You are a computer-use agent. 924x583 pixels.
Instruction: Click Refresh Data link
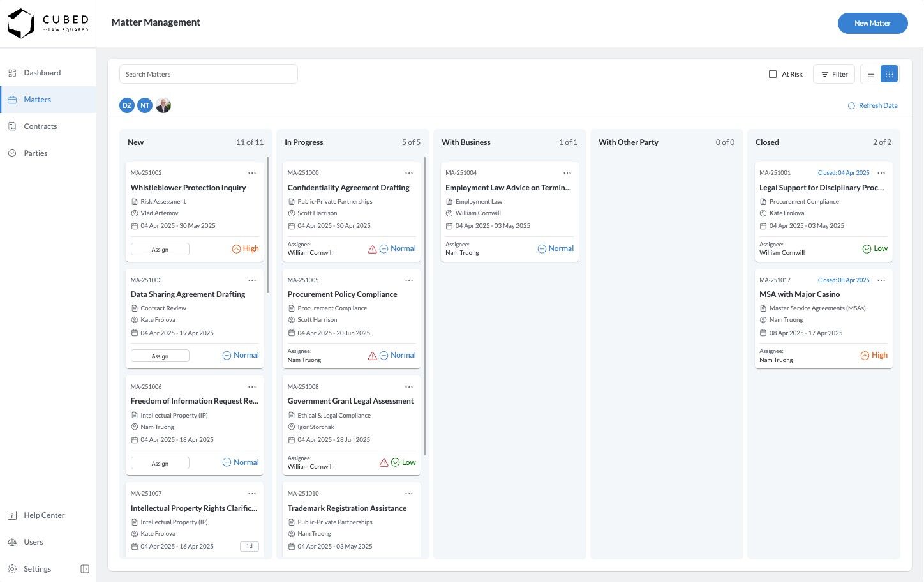point(872,105)
